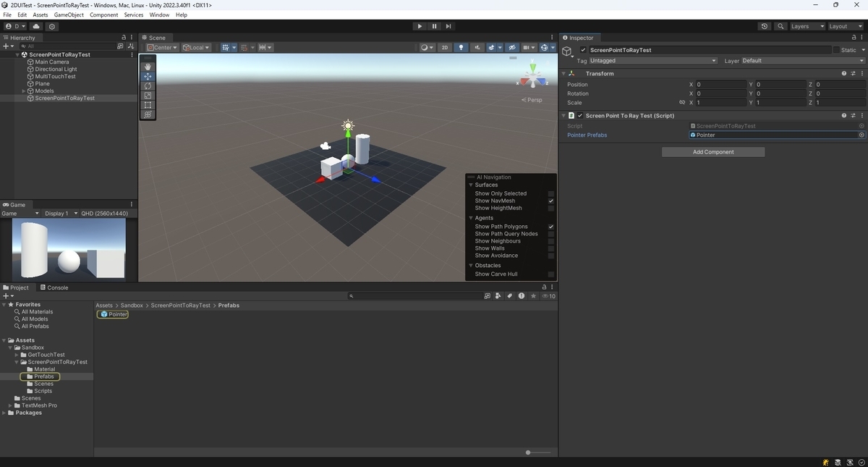
Task: Enable Show Path Polygons
Action: coord(551,226)
